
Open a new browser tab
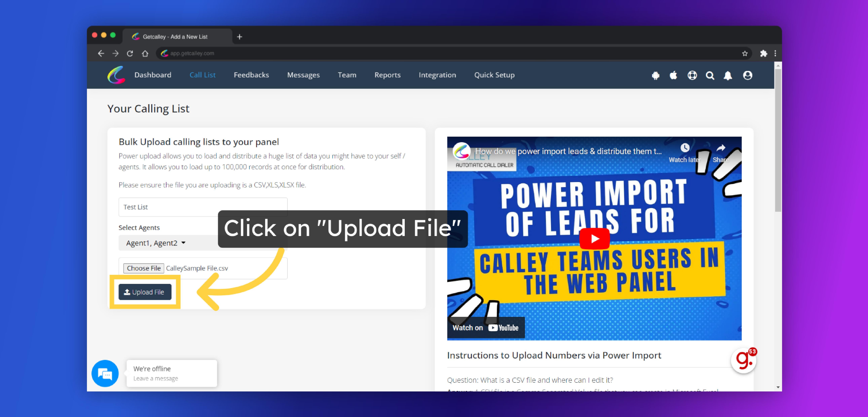click(240, 37)
